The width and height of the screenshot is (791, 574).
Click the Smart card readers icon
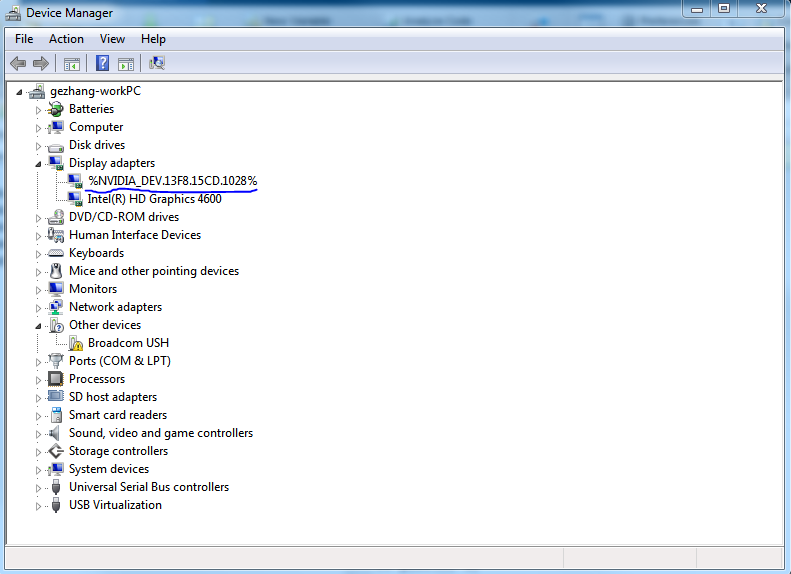pyautogui.click(x=56, y=415)
